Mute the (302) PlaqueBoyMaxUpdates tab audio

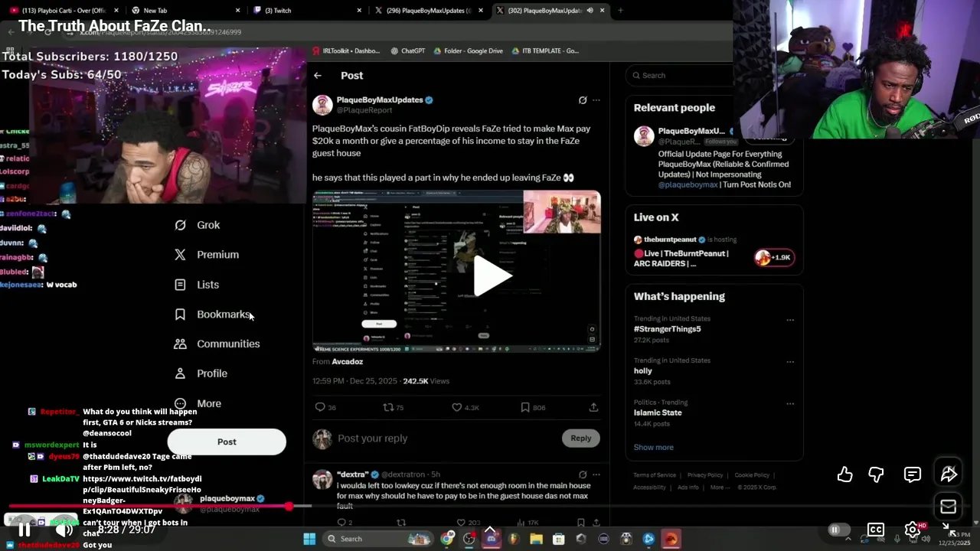[590, 10]
